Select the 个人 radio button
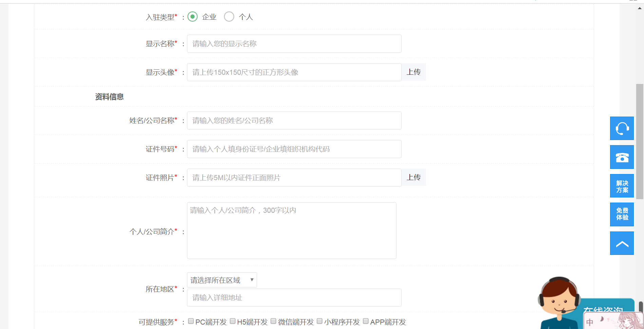644x329 pixels. tap(229, 17)
